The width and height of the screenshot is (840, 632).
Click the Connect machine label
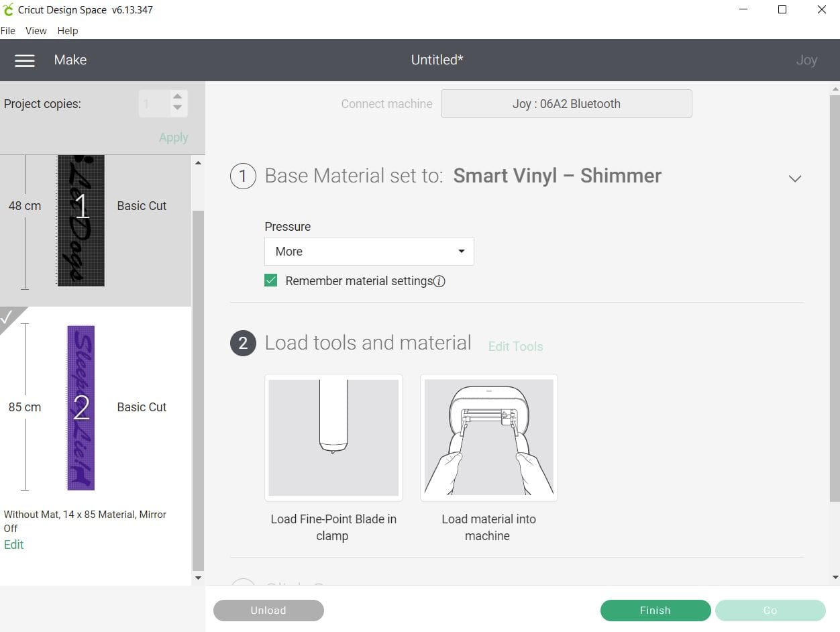pos(386,104)
